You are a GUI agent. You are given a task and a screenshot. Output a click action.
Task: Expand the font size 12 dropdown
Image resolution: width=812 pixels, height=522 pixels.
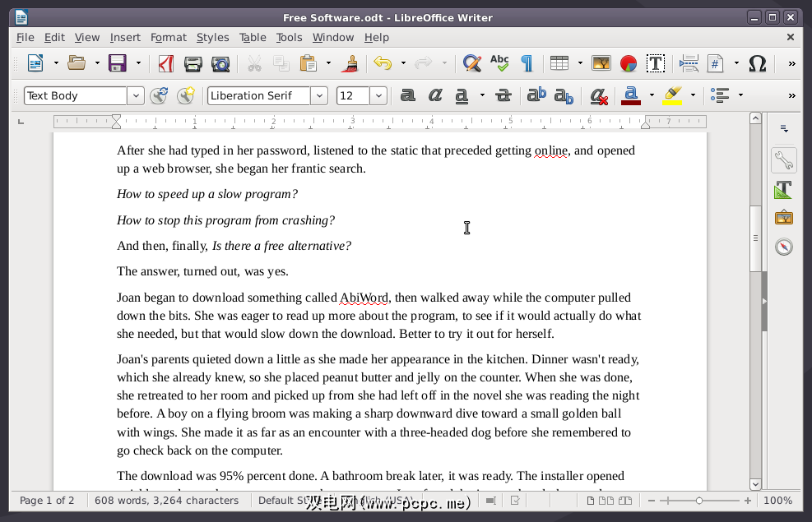coord(378,95)
